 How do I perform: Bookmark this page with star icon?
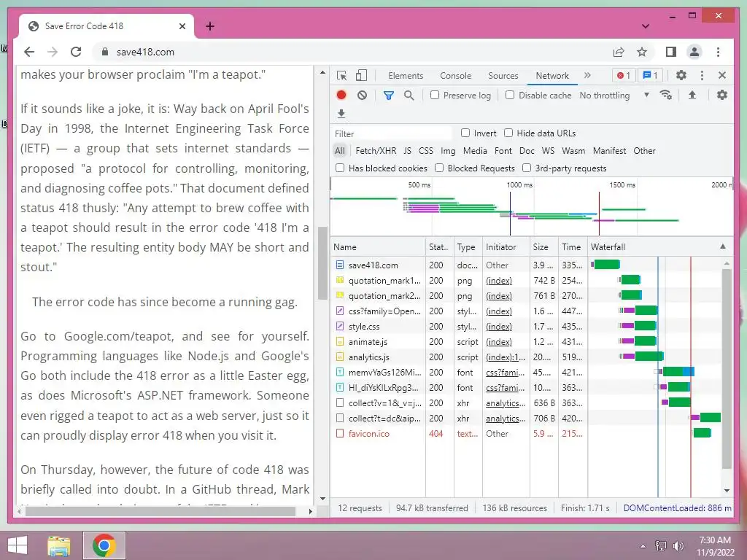(642, 52)
